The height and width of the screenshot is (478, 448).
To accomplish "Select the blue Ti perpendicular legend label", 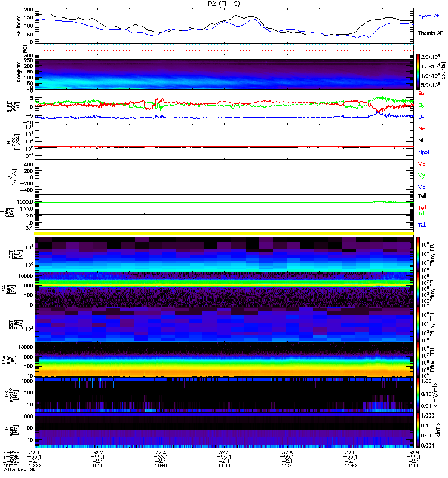I will [422, 225].
